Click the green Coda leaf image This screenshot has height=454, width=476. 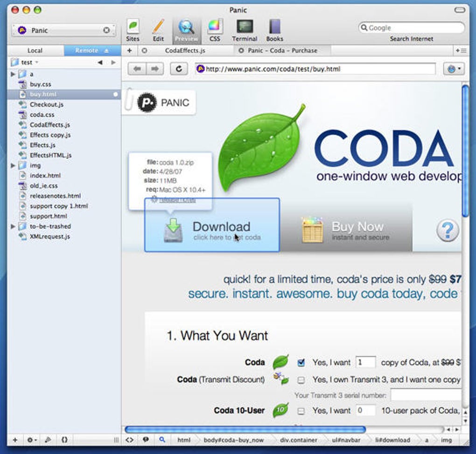click(261, 149)
